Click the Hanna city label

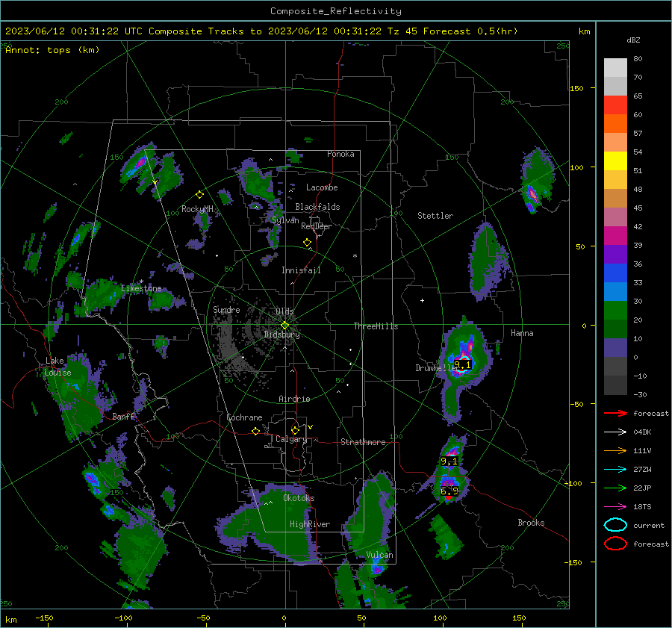point(522,333)
